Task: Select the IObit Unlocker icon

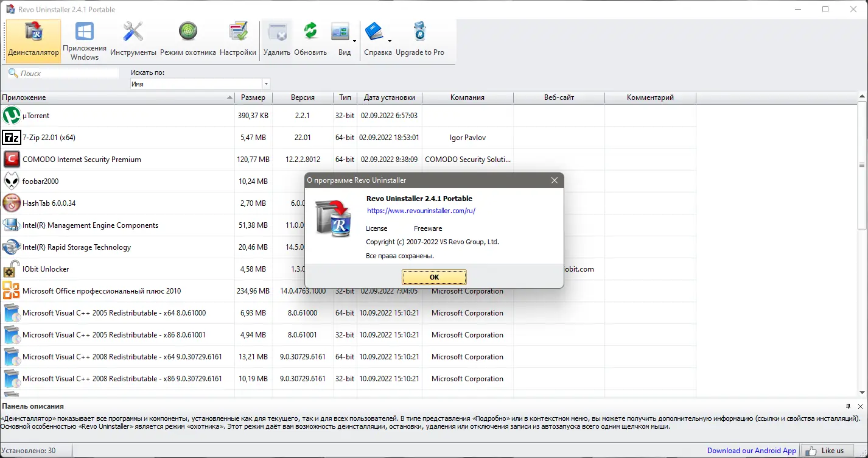Action: tap(12, 269)
